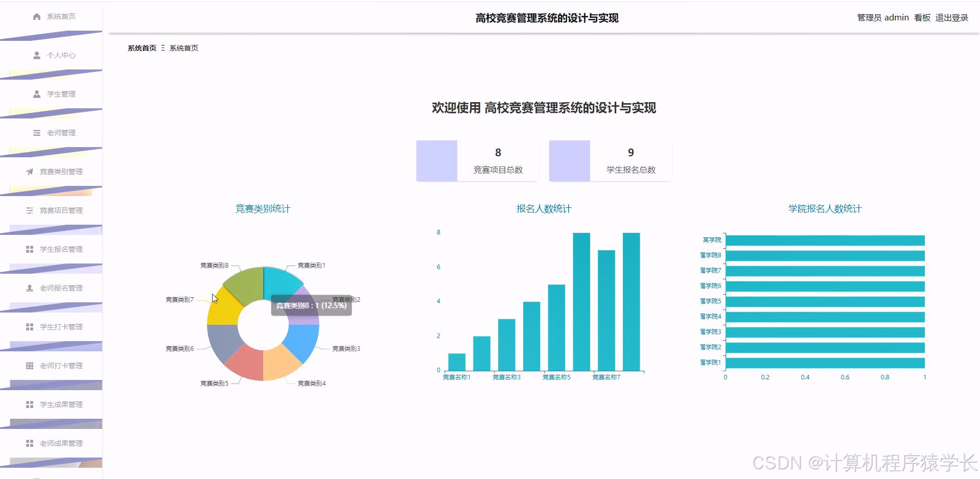Viewport: 980px width, 479px height.
Task: Click the 竞赛类别统计 chart title
Action: click(263, 209)
